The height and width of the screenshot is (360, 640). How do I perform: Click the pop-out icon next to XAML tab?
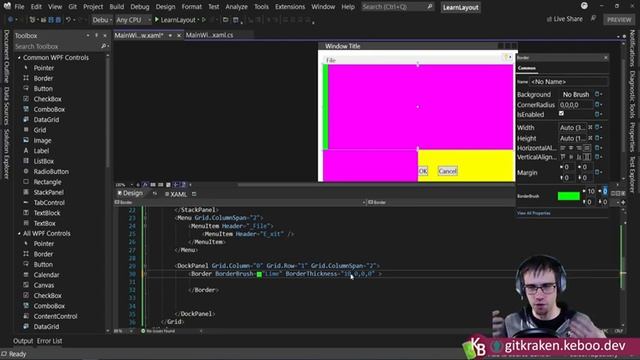pyautogui.click(x=194, y=194)
